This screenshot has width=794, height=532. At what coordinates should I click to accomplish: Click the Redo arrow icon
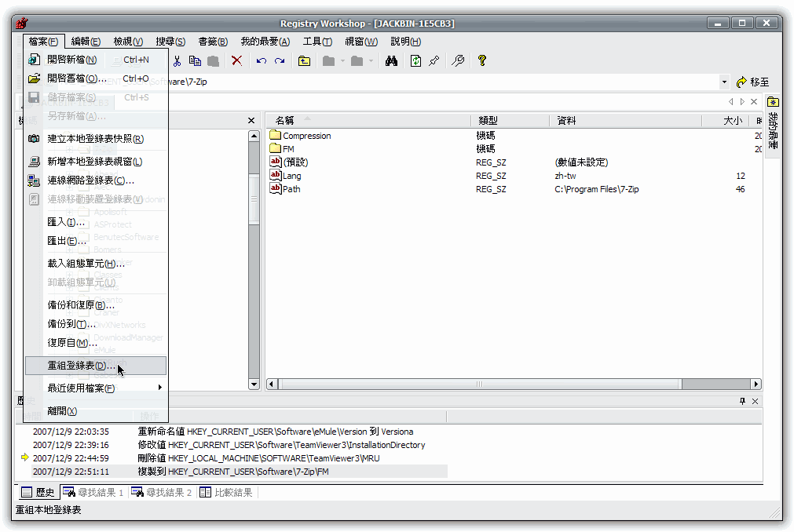280,60
